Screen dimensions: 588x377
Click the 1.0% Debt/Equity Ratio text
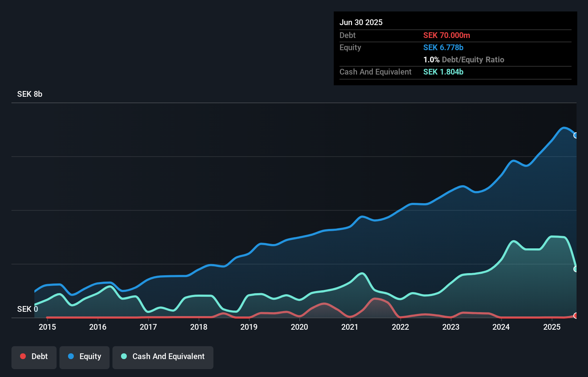click(464, 59)
